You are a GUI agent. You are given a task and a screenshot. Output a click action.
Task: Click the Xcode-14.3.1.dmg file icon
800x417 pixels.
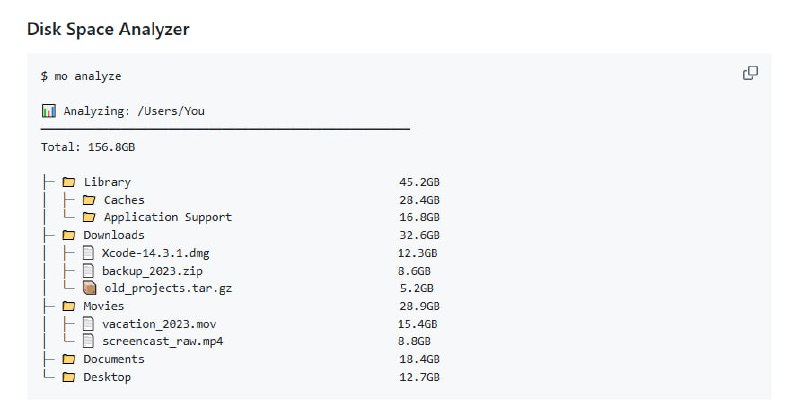(x=89, y=253)
